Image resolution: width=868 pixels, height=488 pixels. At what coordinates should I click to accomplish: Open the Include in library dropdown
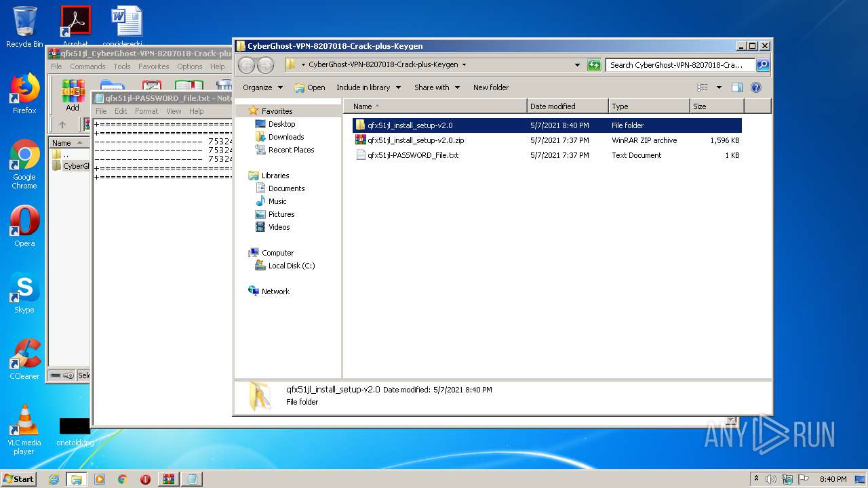click(x=368, y=87)
